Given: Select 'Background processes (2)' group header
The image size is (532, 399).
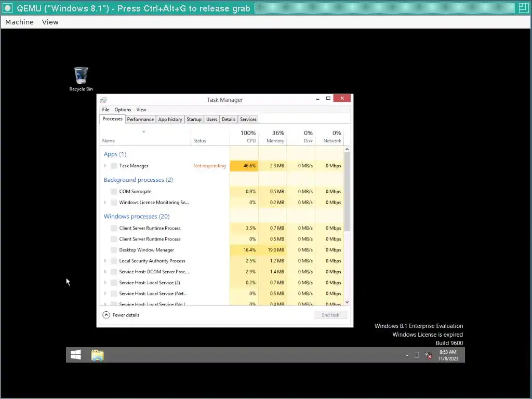Looking at the screenshot, I should coord(138,180).
